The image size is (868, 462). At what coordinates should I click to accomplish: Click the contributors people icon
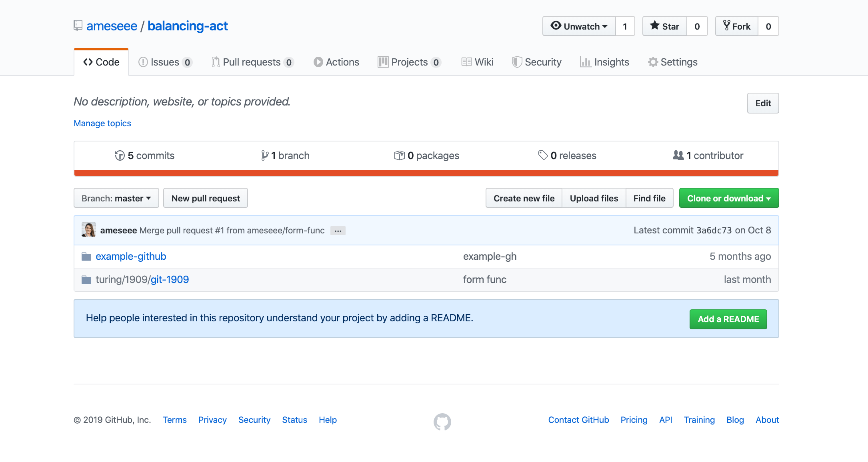(678, 155)
